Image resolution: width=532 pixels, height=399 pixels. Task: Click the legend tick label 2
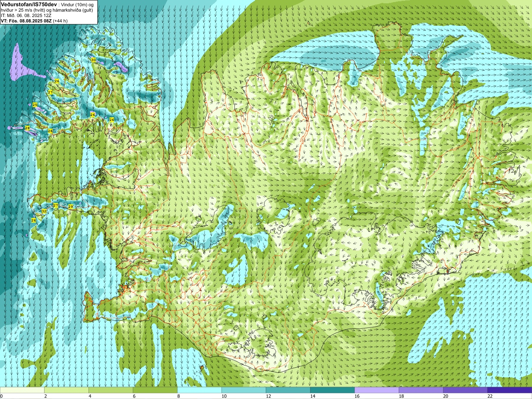click(46, 396)
